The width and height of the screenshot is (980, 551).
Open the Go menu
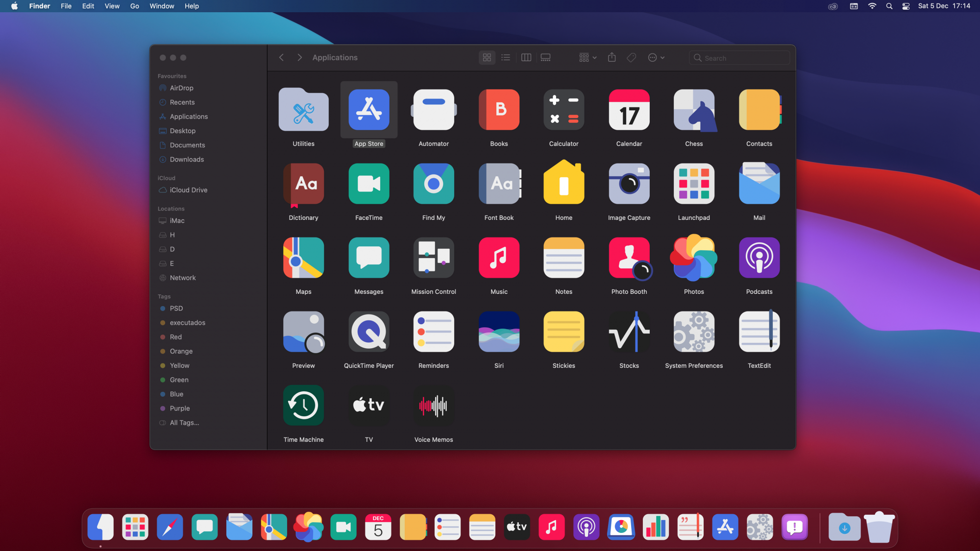[x=134, y=6]
